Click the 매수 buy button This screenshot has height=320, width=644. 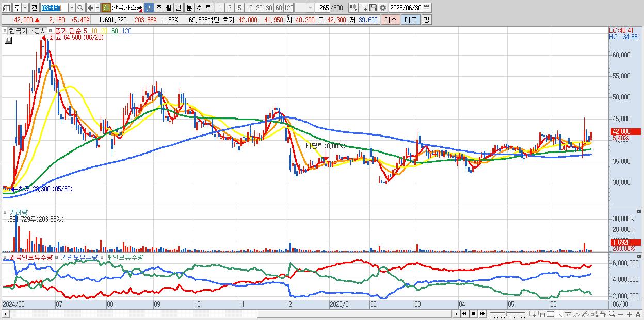(x=391, y=20)
